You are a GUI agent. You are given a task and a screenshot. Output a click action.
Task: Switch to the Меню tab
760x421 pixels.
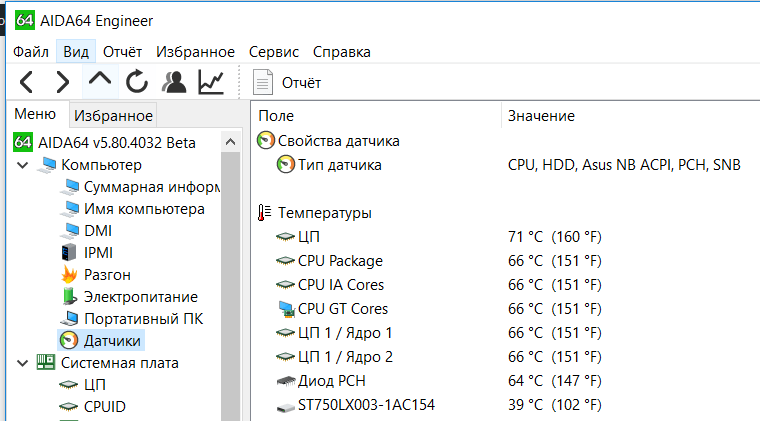point(35,114)
